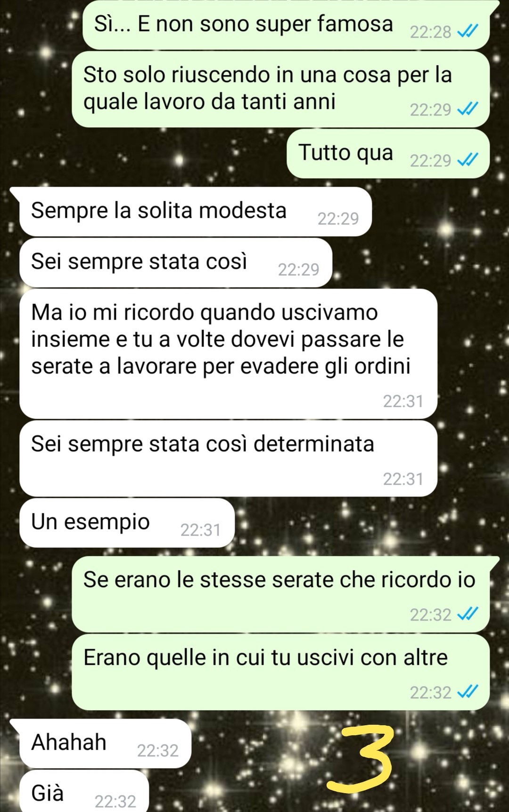Tap the 22:31 timestamp under 'evadere gli ordini'
Viewport: 509px width, 812px height.
(403, 401)
